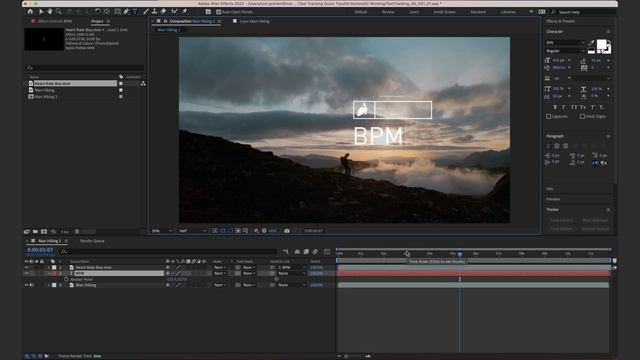Click the draft 3D icon in timeline header
The height and width of the screenshot is (360, 640).
tap(297, 252)
